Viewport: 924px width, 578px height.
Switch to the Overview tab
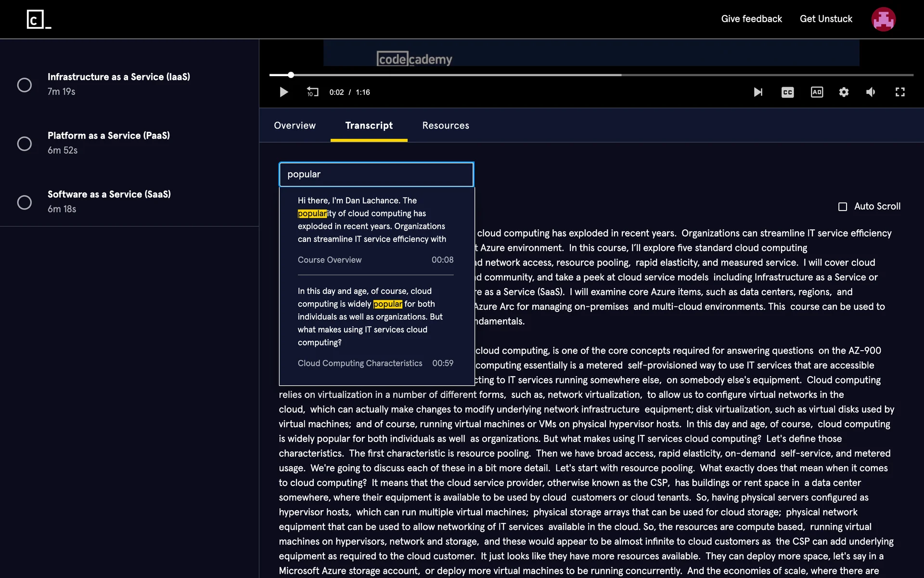(x=295, y=126)
